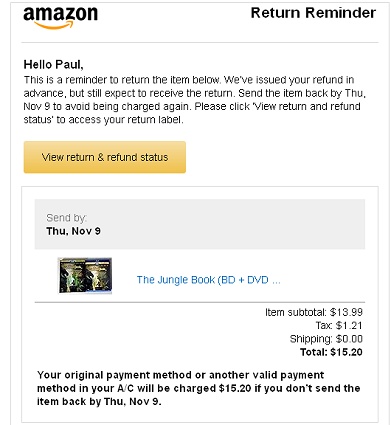The height and width of the screenshot is (425, 390).
Task: Click the bold payment method warning paragraph
Action: tap(198, 388)
